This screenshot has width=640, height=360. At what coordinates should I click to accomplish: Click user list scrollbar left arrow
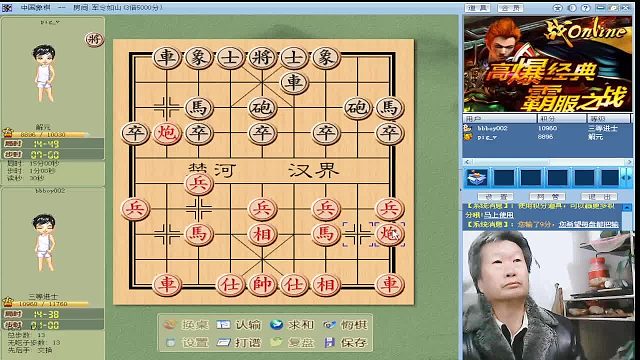coord(467,162)
